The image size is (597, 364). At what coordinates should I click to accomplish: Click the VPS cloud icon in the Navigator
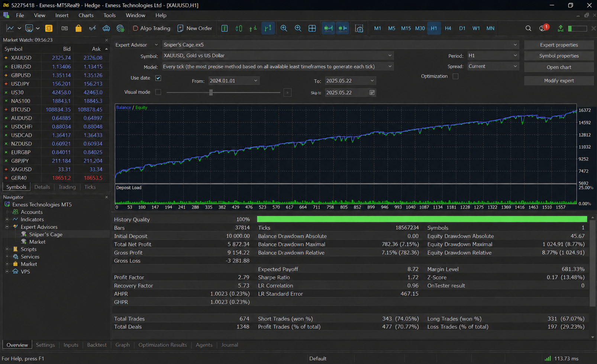[15, 271]
